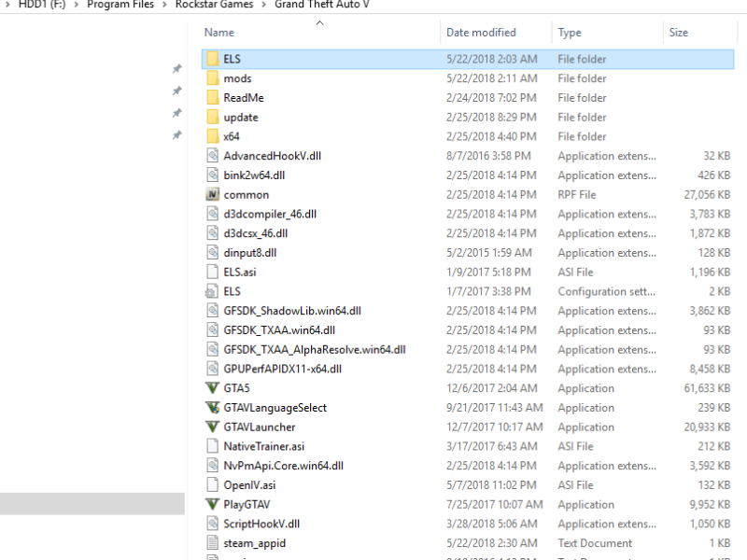Click the pin icon beside the mods row
Screen dimensions: 747x560
click(x=177, y=91)
